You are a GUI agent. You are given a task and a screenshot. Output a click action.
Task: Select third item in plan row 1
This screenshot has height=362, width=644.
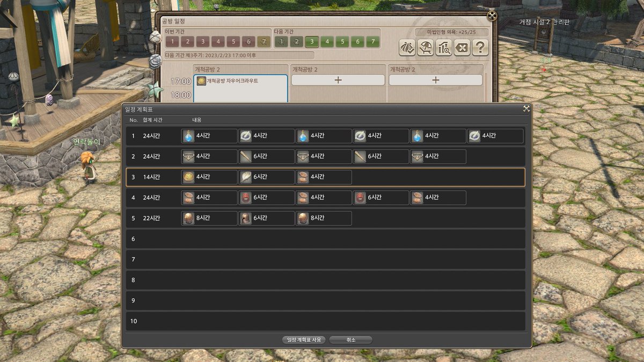[324, 136]
